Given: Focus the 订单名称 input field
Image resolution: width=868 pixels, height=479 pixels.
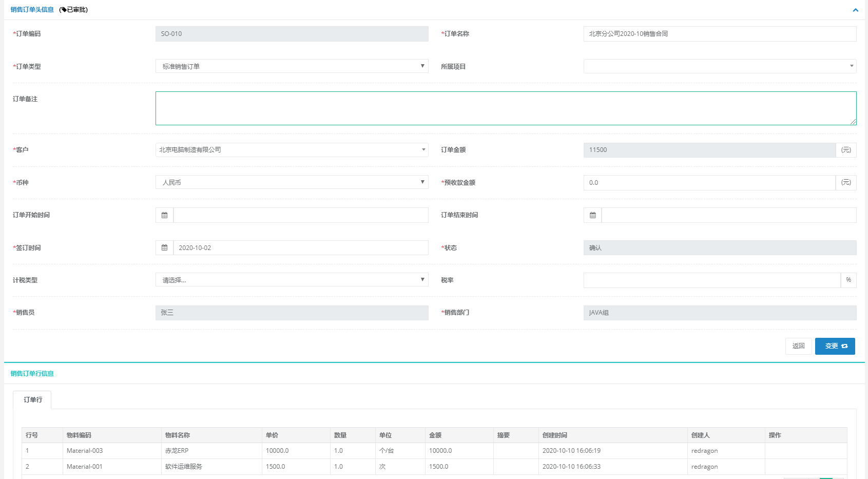Looking at the screenshot, I should (719, 34).
